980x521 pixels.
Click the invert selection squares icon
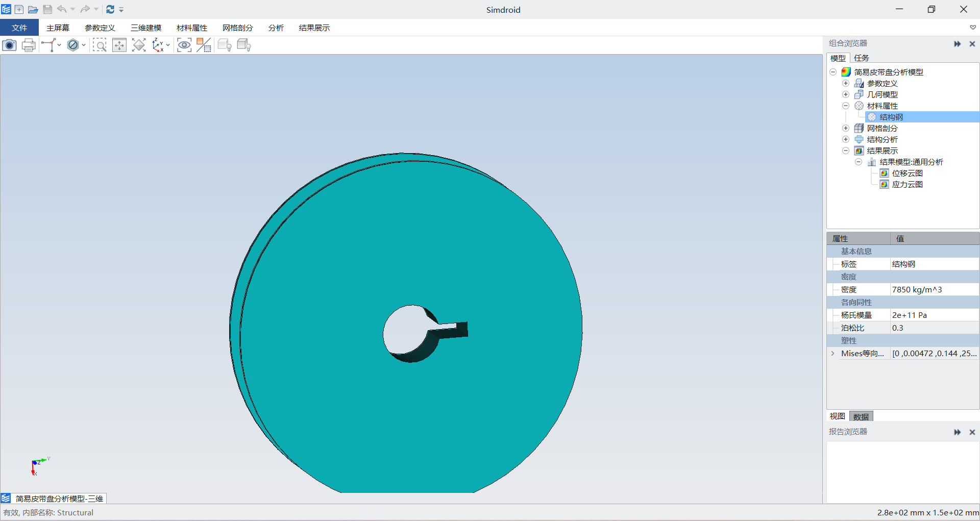point(204,45)
